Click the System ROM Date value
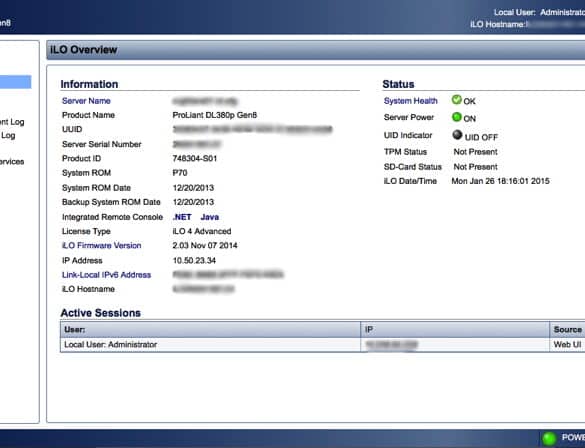Viewport: 585px width, 448px height. click(x=193, y=188)
